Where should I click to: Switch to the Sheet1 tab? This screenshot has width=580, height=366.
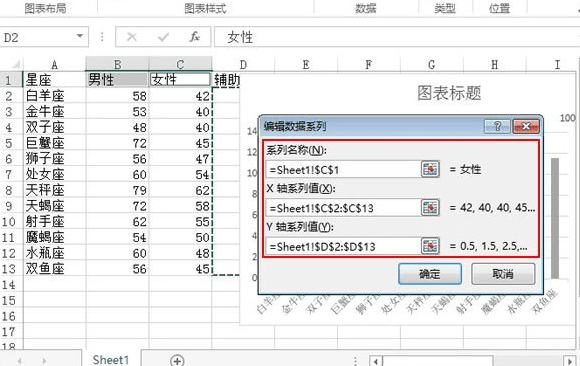tap(111, 359)
